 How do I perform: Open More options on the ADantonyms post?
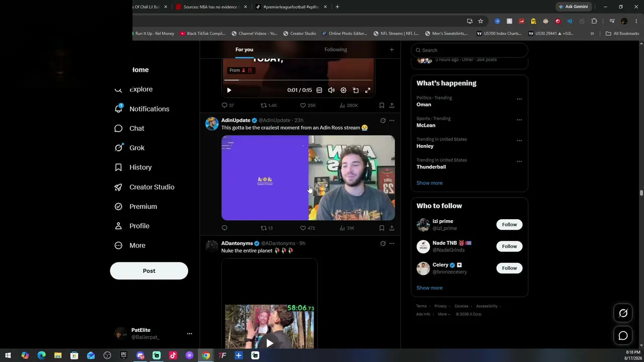point(392,243)
